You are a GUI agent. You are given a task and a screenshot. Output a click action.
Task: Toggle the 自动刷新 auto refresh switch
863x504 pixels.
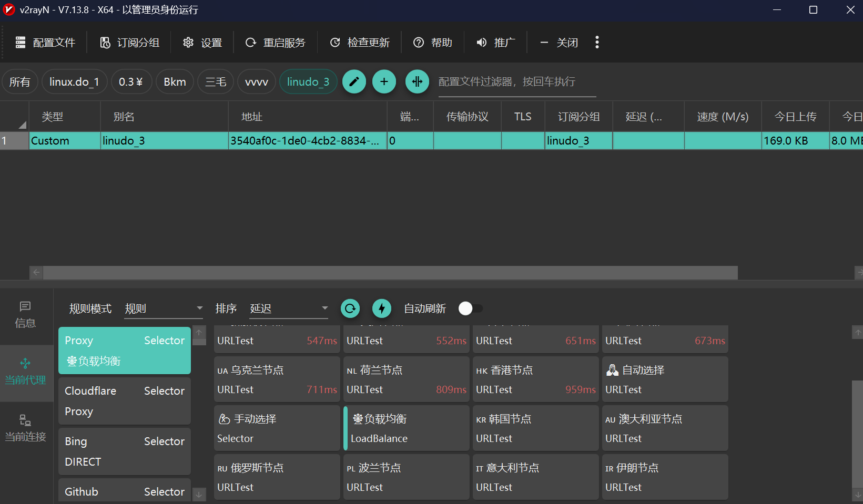click(x=470, y=308)
